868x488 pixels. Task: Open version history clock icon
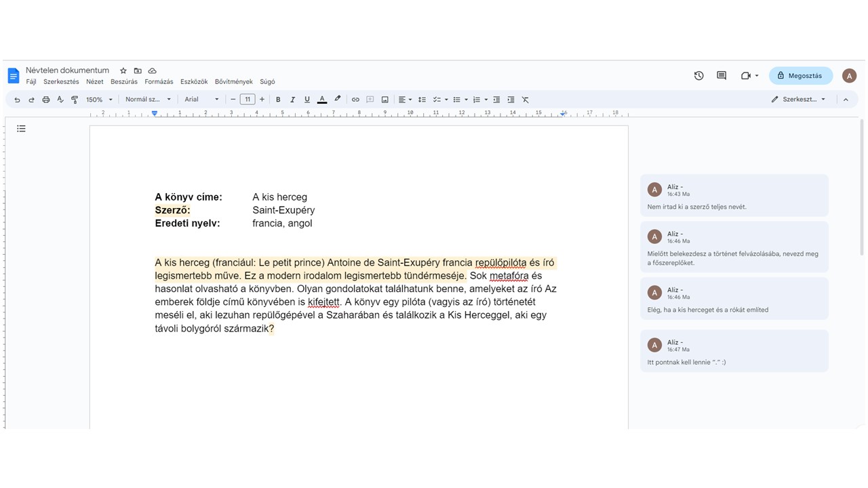click(x=698, y=76)
